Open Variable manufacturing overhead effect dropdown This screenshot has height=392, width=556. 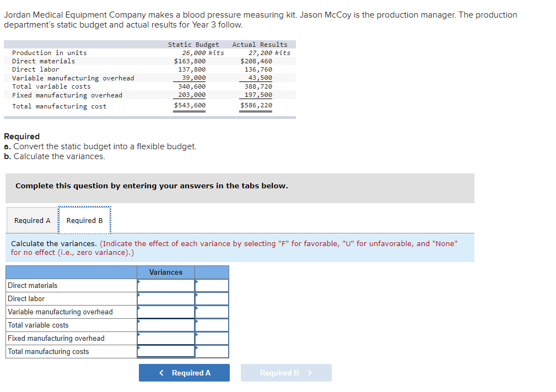[212, 312]
